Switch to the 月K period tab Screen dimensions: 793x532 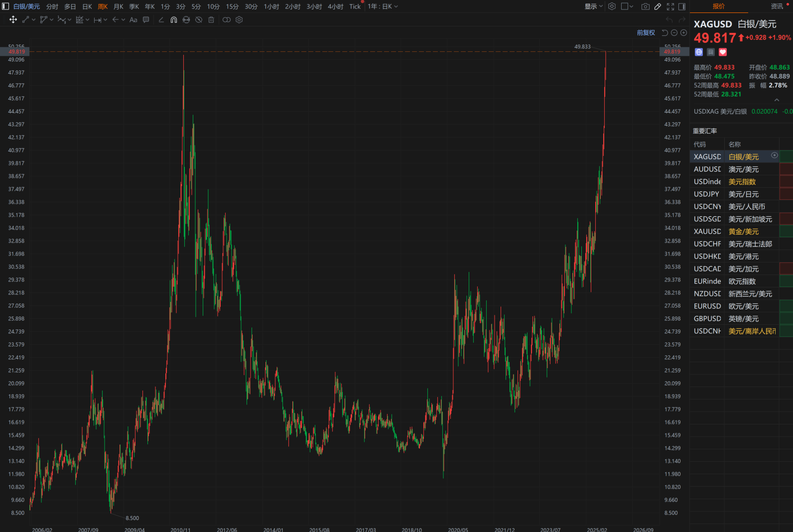click(x=118, y=6)
